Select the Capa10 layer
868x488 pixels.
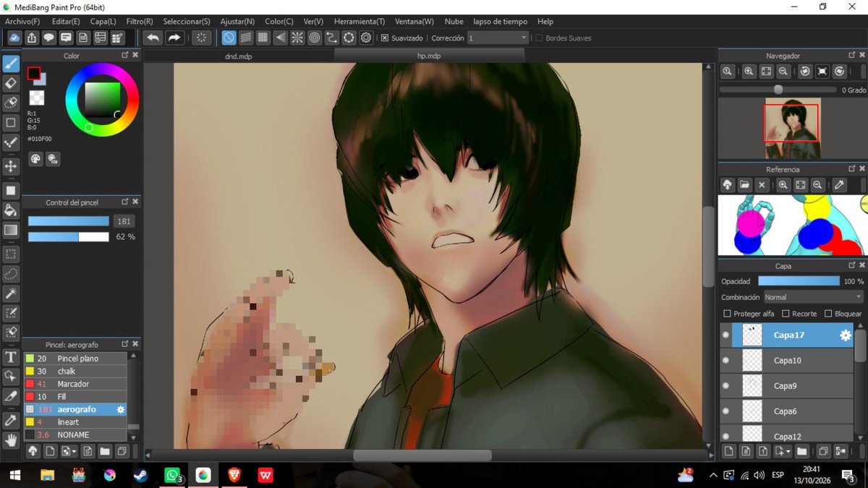coord(787,361)
